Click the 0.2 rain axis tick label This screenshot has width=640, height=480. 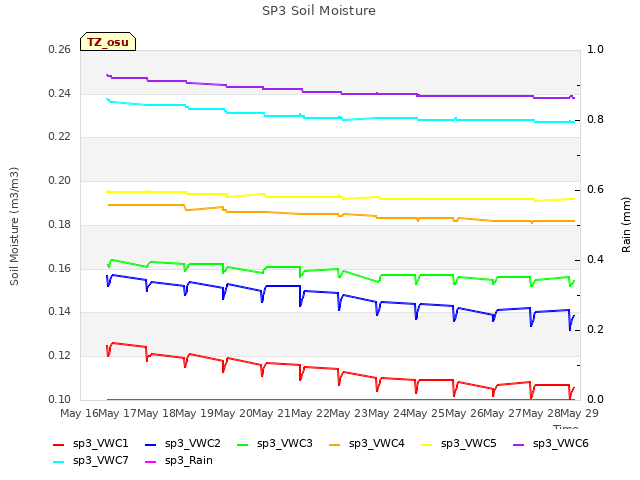coord(595,329)
